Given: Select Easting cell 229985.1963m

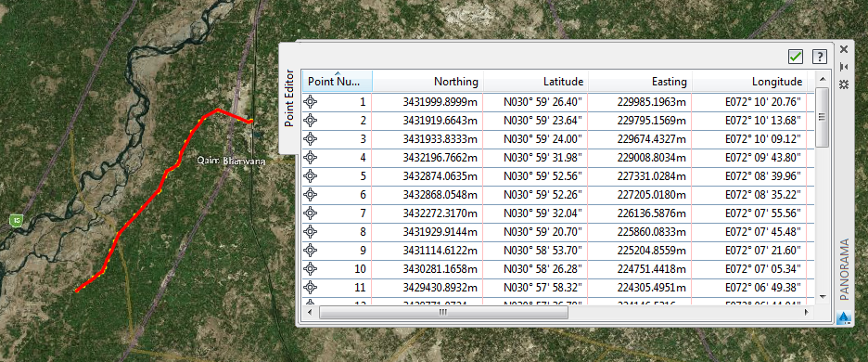Looking at the screenshot, I should (x=639, y=102).
